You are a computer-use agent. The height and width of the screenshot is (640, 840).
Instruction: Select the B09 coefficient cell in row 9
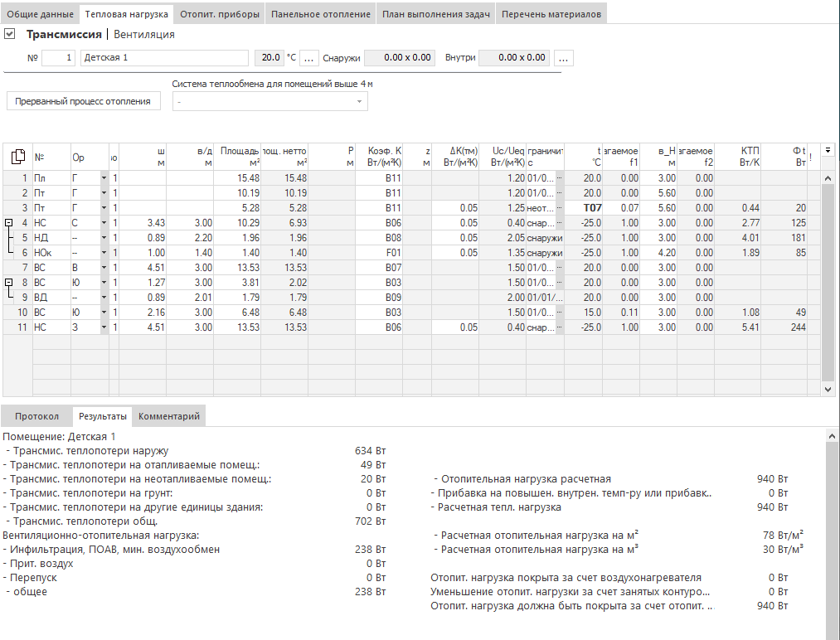point(379,298)
